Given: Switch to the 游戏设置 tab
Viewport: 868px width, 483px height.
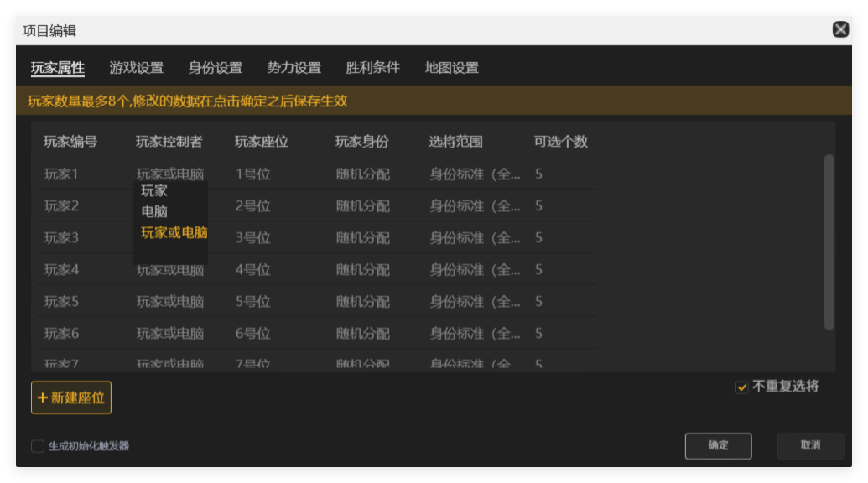Looking at the screenshot, I should click(x=138, y=67).
